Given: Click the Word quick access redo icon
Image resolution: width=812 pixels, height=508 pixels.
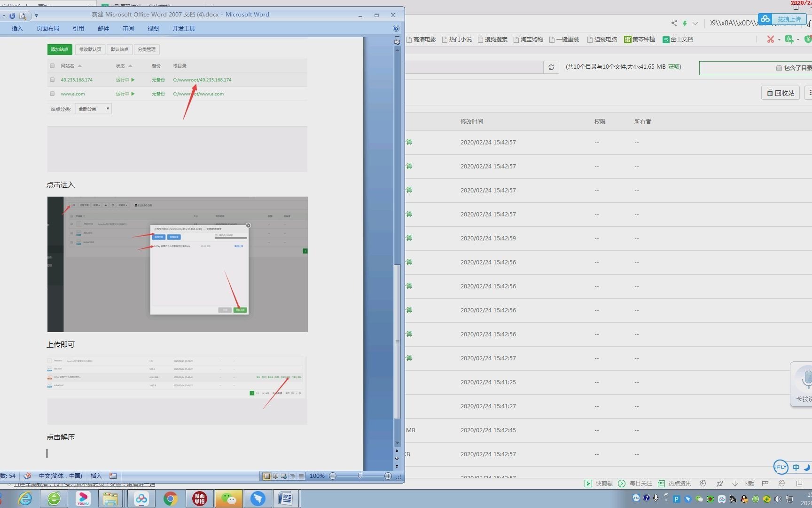Looking at the screenshot, I should coord(12,16).
